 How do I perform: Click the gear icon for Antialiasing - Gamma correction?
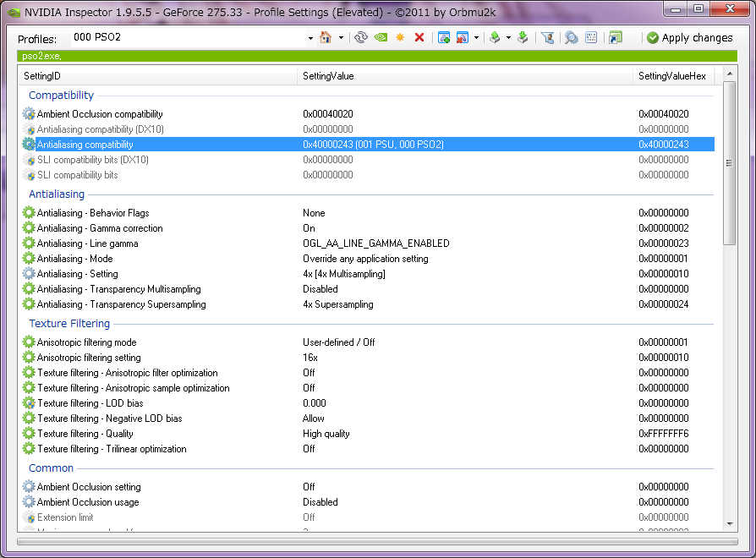(x=29, y=228)
